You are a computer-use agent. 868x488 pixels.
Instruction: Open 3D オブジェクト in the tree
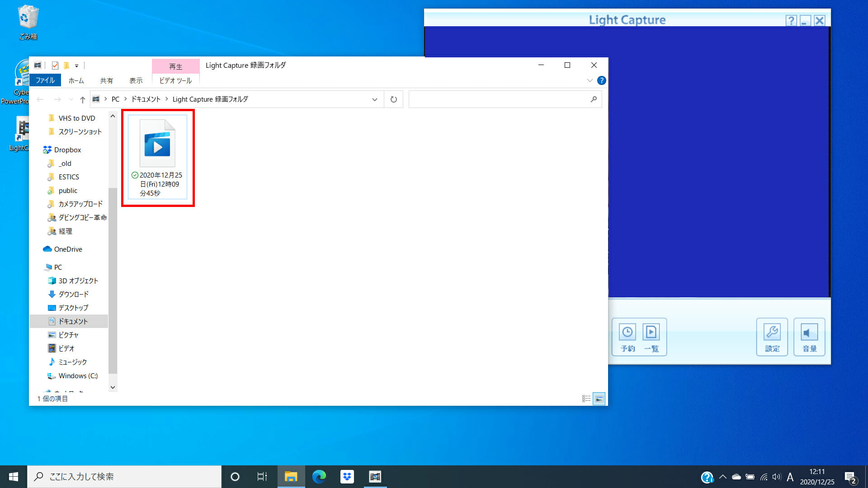(73, 281)
